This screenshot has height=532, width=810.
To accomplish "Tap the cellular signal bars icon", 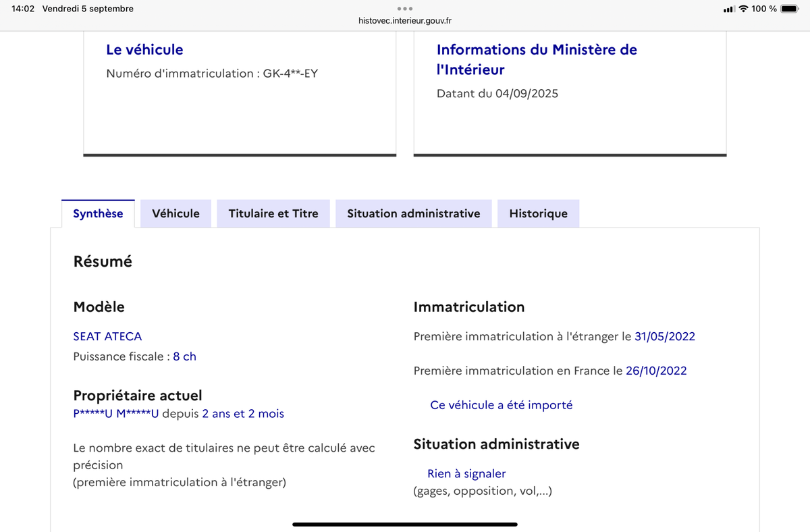I will click(729, 9).
